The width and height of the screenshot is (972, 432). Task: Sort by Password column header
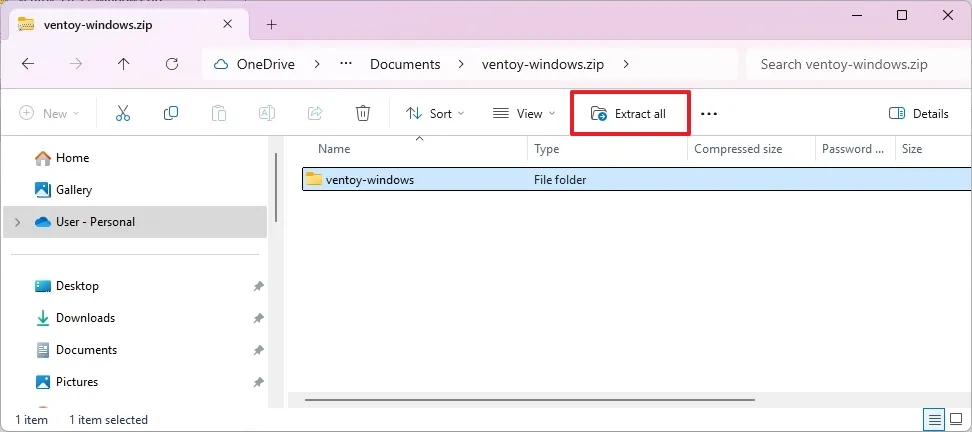tap(855, 149)
